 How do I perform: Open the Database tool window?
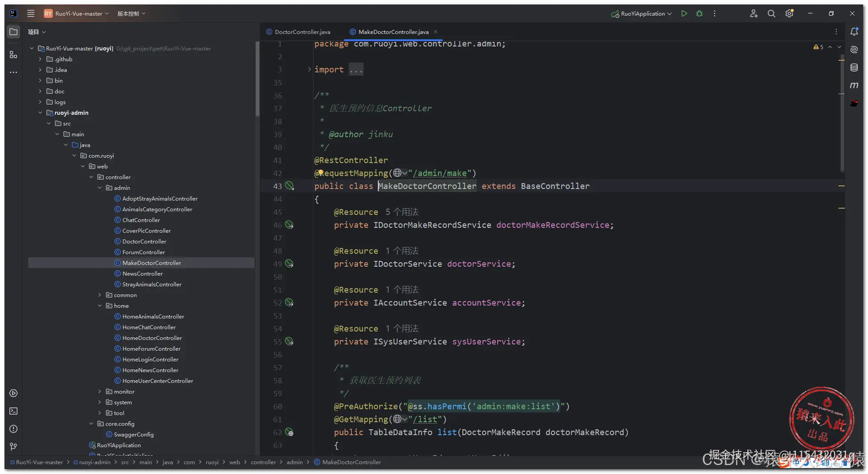tap(854, 67)
